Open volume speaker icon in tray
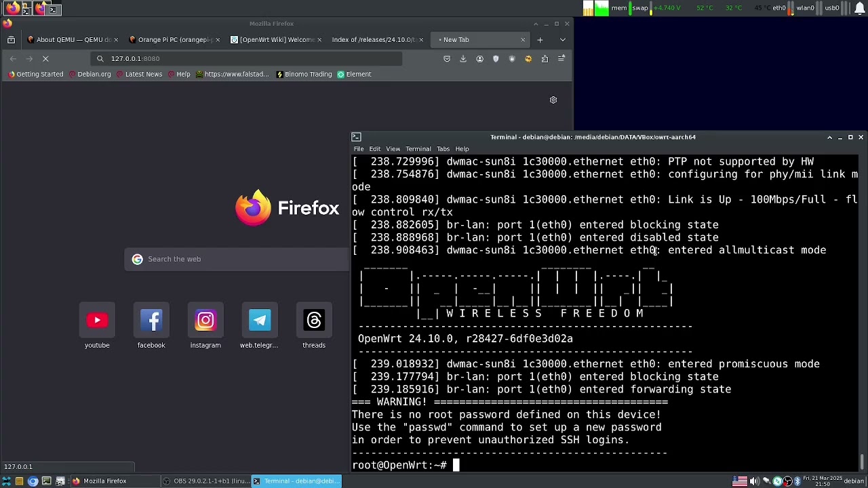Screen dimensions: 868x488 click(754, 481)
